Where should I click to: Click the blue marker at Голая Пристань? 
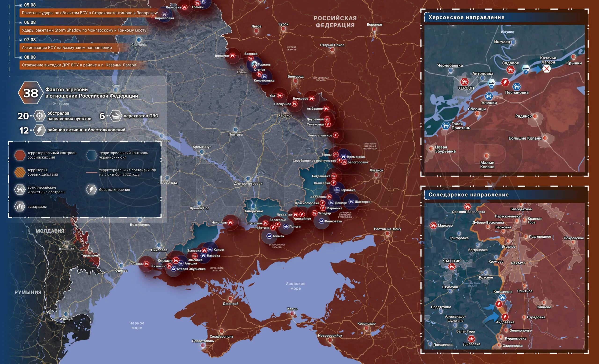tap(446, 126)
